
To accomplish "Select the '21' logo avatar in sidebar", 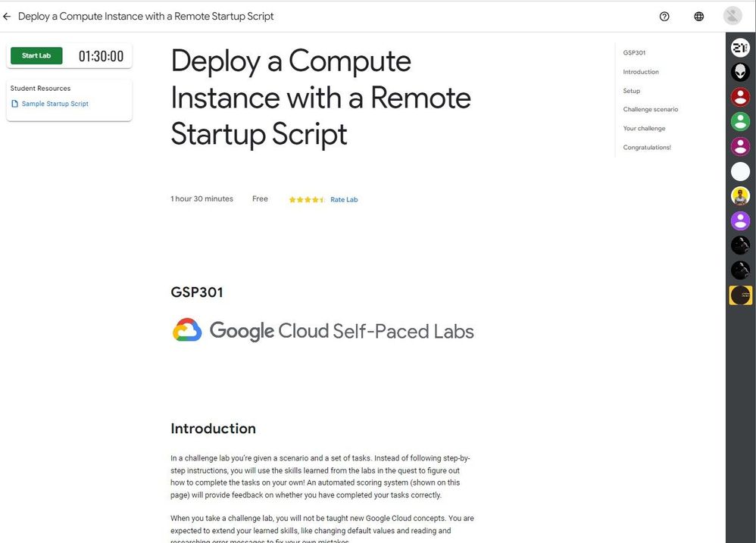I will 740,47.
